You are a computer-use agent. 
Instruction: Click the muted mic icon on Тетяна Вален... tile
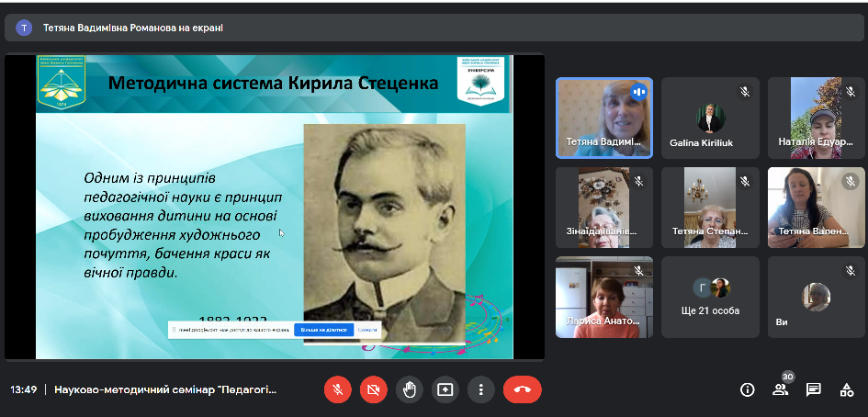[851, 181]
